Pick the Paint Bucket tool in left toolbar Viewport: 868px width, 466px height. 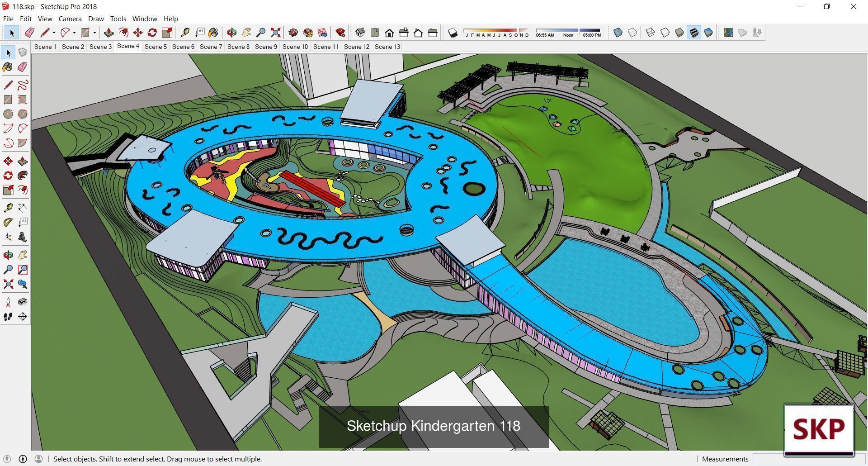(x=8, y=67)
